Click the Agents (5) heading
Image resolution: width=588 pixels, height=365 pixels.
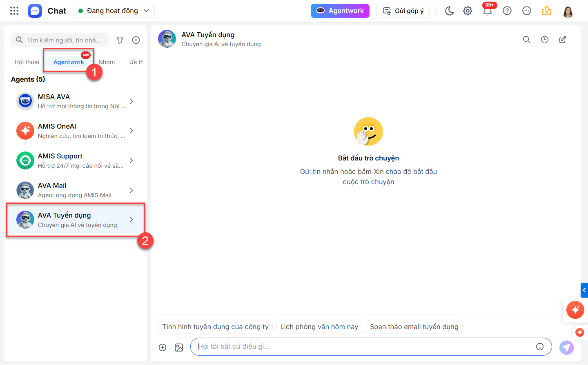pyautogui.click(x=28, y=79)
